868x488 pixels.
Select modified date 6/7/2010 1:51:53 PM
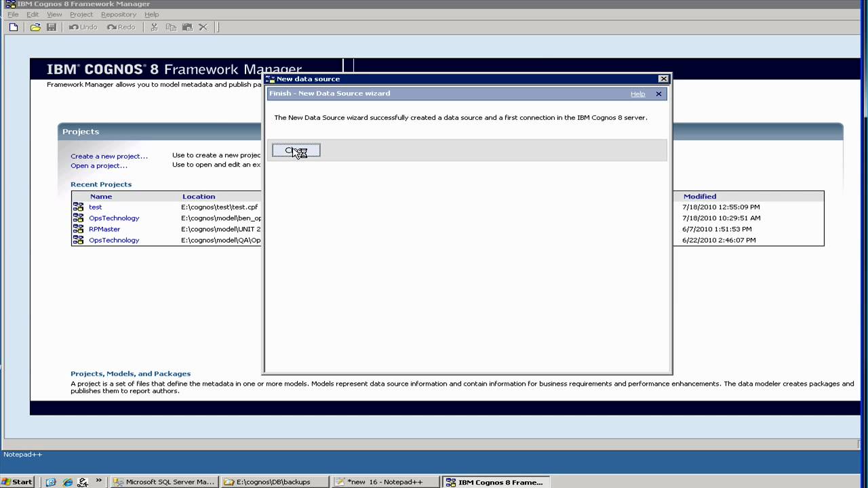(x=717, y=229)
